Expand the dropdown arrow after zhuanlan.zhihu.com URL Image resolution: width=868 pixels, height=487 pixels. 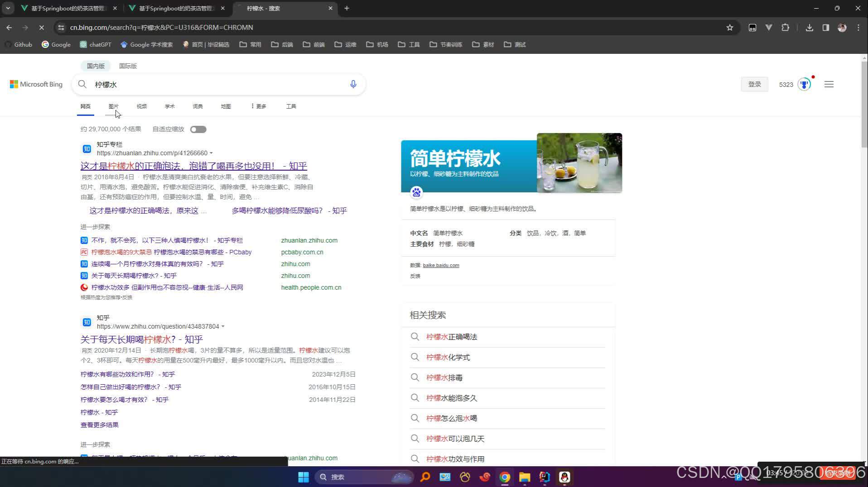coord(212,153)
